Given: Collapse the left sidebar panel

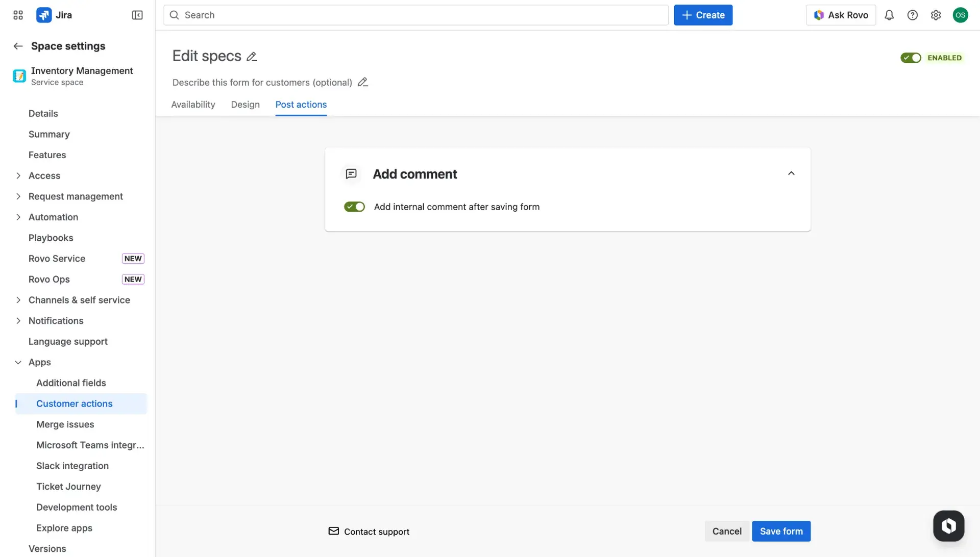Looking at the screenshot, I should [x=137, y=15].
